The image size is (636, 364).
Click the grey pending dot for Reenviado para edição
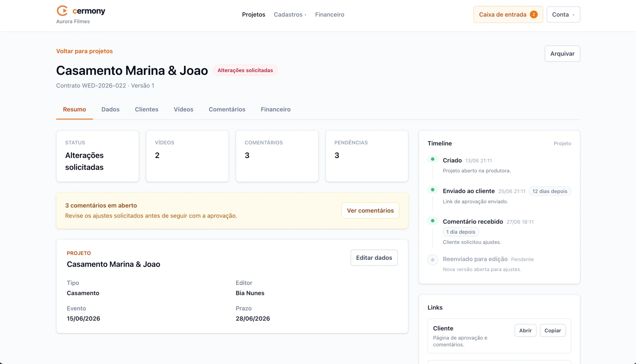click(x=432, y=260)
